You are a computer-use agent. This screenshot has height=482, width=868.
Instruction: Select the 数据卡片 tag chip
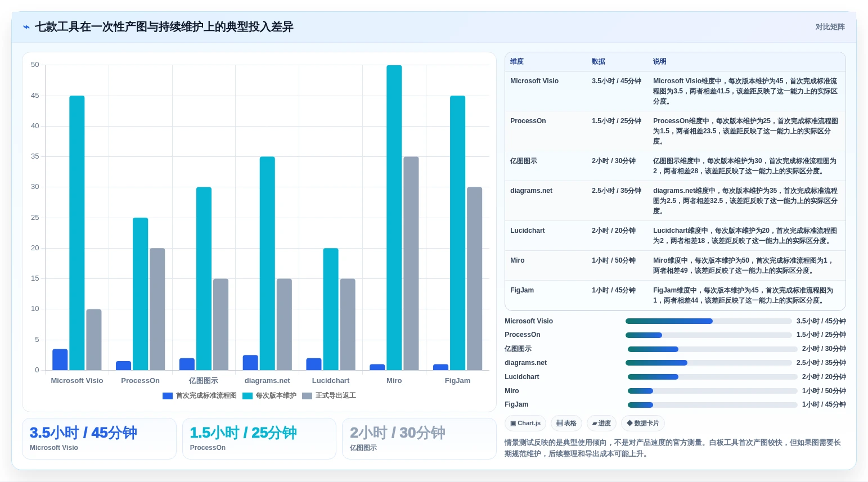643,424
